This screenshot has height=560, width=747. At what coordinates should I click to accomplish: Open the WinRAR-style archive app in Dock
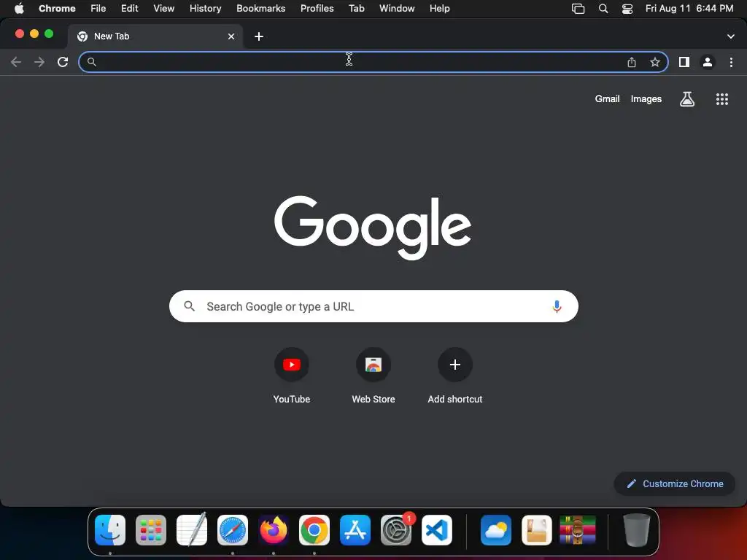(578, 530)
